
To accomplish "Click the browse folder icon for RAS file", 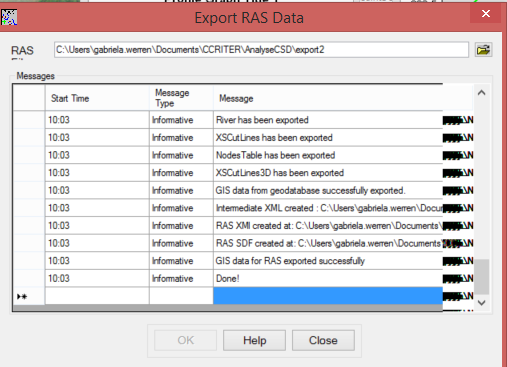I will click(483, 50).
